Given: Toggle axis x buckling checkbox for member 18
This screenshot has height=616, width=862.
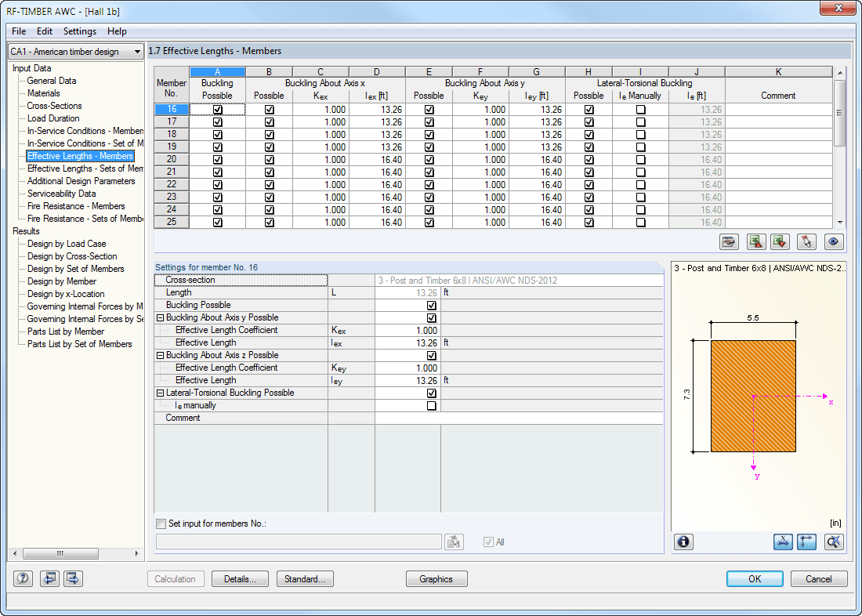Looking at the screenshot, I should click(x=269, y=135).
